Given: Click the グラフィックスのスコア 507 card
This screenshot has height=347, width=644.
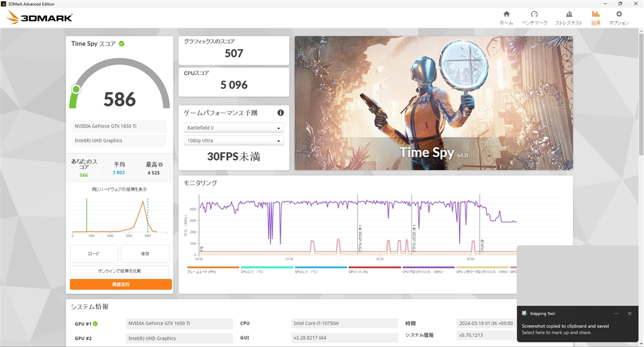Looking at the screenshot, I should coord(234,50).
